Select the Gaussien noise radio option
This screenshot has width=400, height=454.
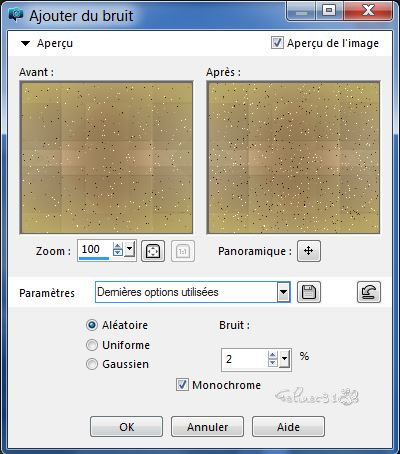[x=92, y=364]
